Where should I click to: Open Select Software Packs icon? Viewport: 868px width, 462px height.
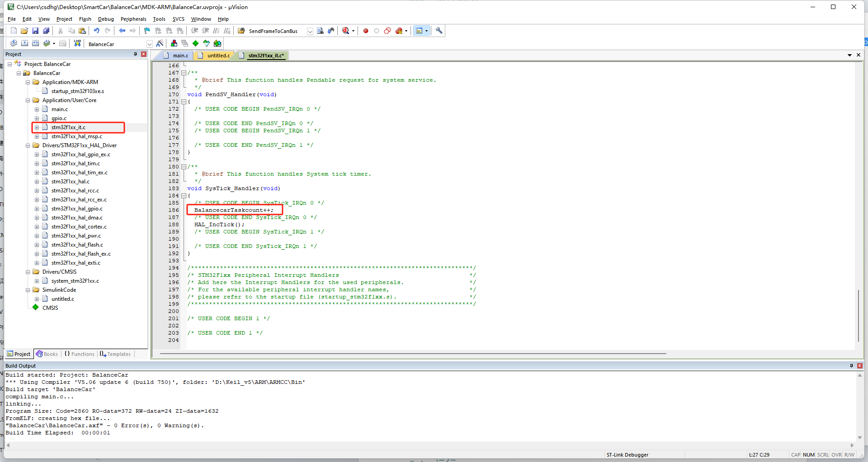(207, 43)
